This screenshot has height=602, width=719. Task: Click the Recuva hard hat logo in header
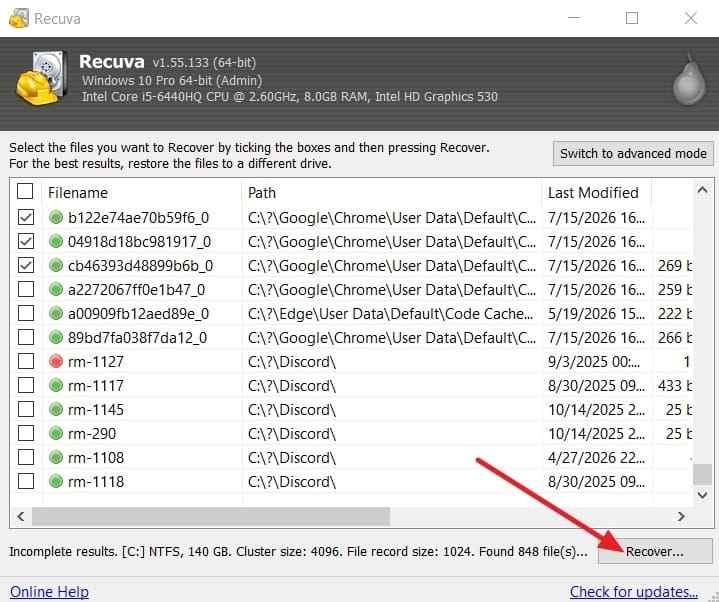tap(40, 79)
